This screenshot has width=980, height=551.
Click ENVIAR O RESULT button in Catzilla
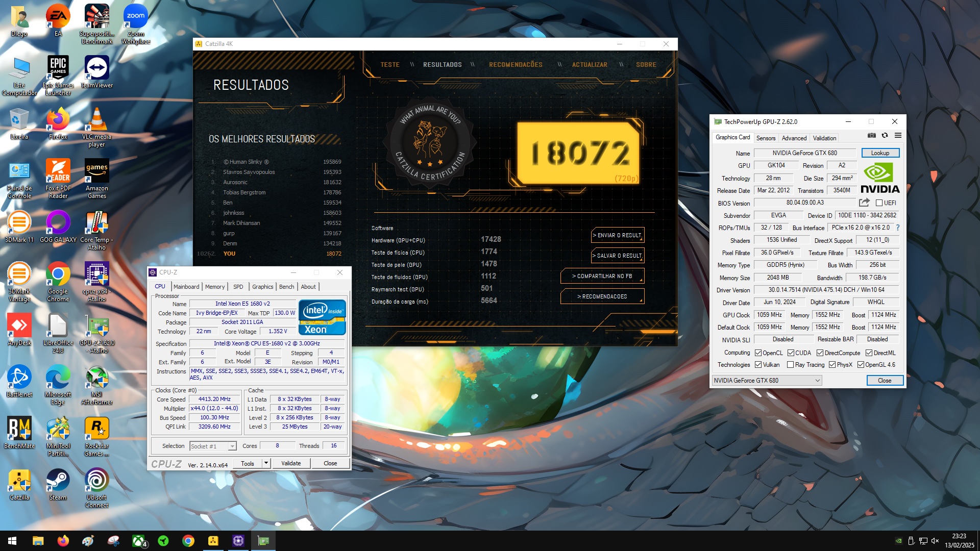(618, 235)
